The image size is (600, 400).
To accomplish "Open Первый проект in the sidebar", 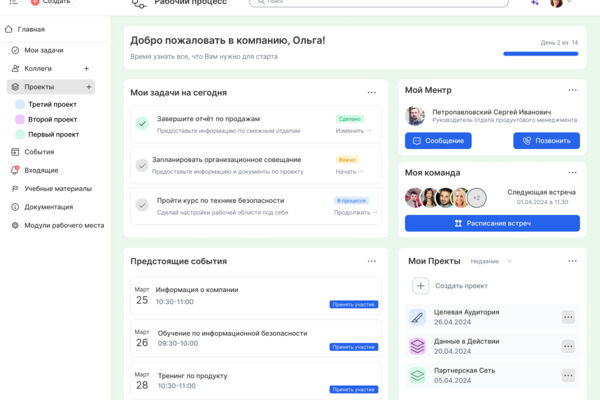I will 53,134.
